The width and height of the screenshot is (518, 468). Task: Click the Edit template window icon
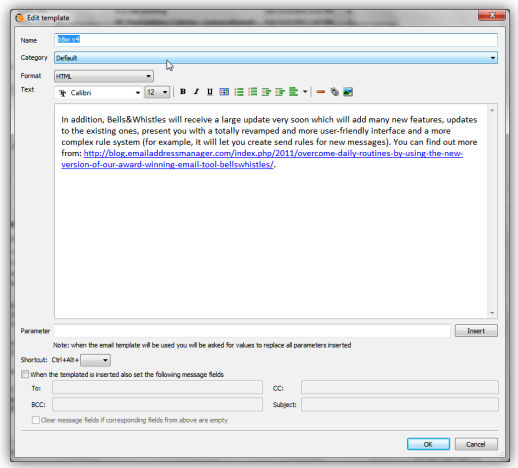click(20, 18)
